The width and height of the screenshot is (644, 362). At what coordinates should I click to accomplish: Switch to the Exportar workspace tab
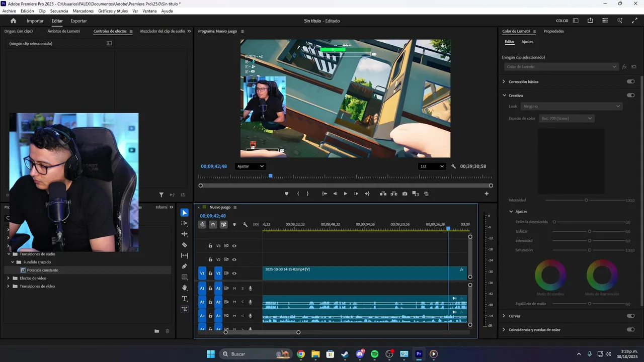coord(78,21)
